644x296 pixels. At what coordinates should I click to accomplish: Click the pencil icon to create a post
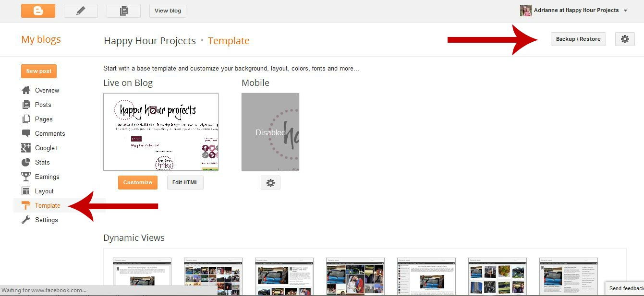81,11
